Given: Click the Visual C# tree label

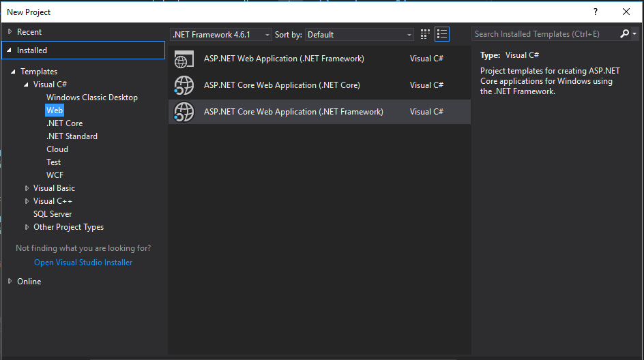Looking at the screenshot, I should click(50, 84).
